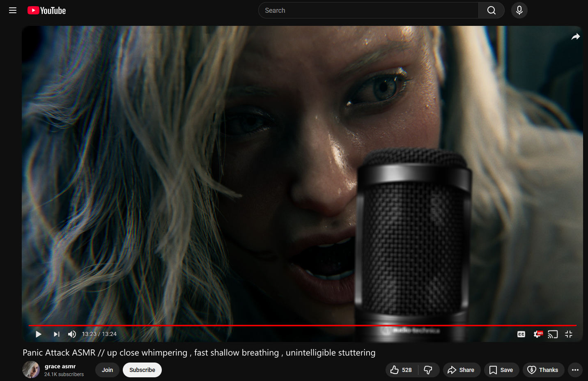Subscribe to grace asmr
The width and height of the screenshot is (588, 381).
pyautogui.click(x=142, y=370)
